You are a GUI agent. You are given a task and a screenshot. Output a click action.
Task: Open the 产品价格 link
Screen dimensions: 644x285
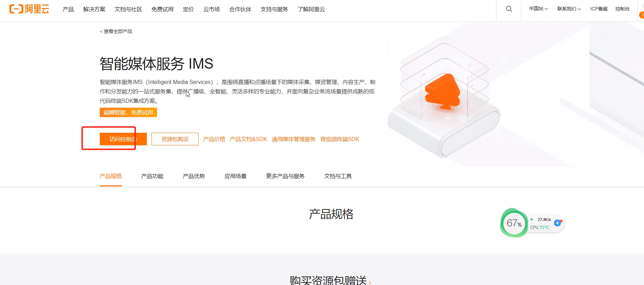(214, 139)
